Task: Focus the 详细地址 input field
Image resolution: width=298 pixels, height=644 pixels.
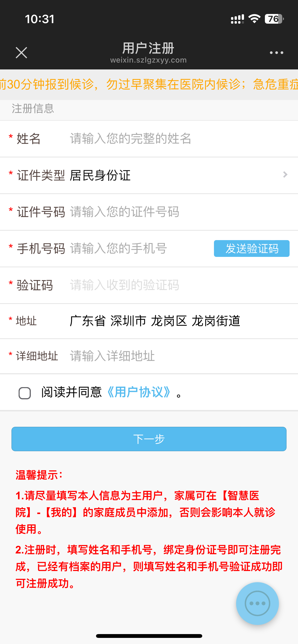Action: point(178,356)
